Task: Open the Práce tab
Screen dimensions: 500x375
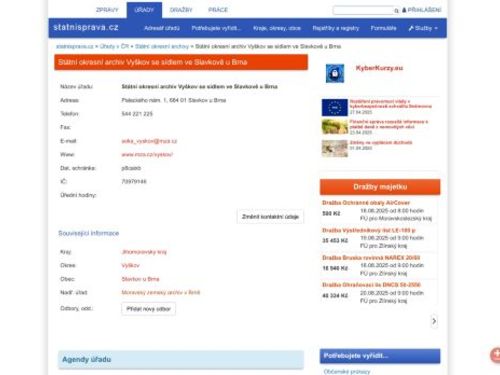Action: tap(218, 10)
